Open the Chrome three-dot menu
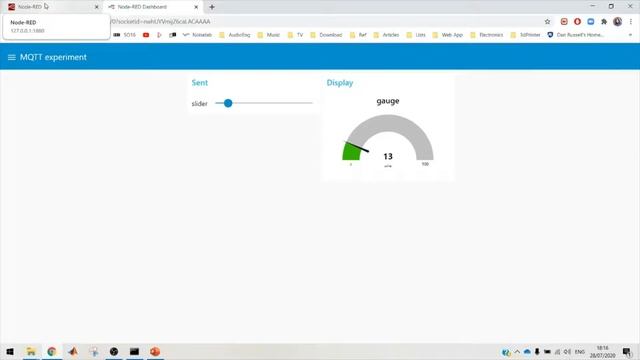Image resolution: width=640 pixels, height=360 pixels. pyautogui.click(x=631, y=22)
